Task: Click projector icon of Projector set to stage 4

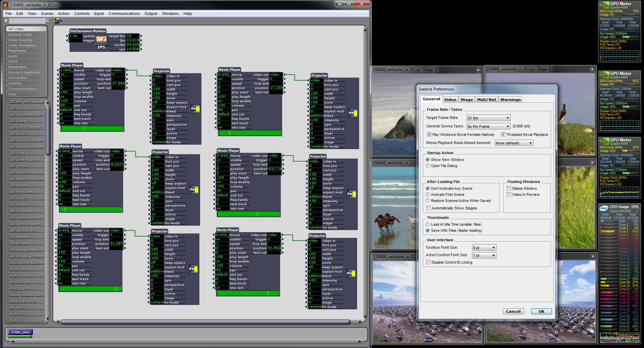Action: click(x=352, y=113)
